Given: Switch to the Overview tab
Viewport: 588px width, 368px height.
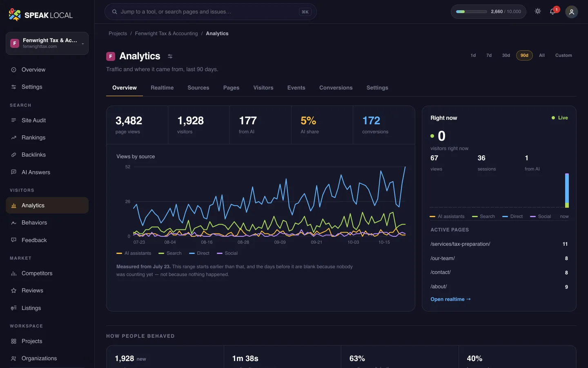Looking at the screenshot, I should click(125, 88).
